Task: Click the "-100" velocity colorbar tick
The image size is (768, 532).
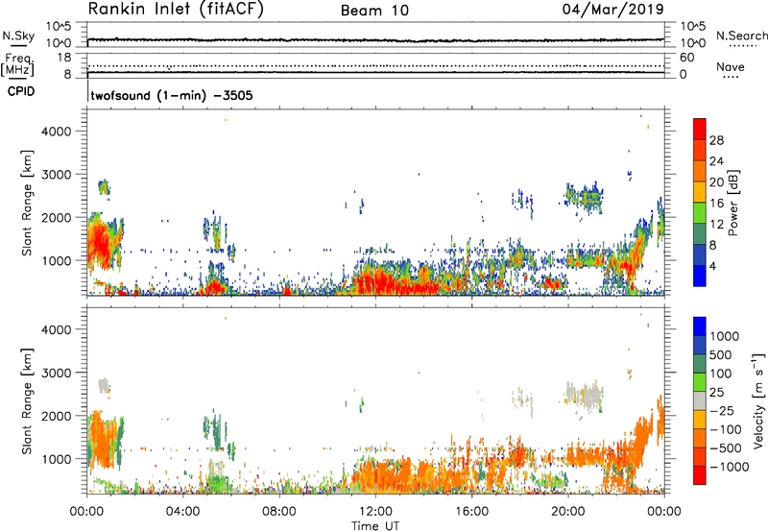Action: click(x=726, y=429)
